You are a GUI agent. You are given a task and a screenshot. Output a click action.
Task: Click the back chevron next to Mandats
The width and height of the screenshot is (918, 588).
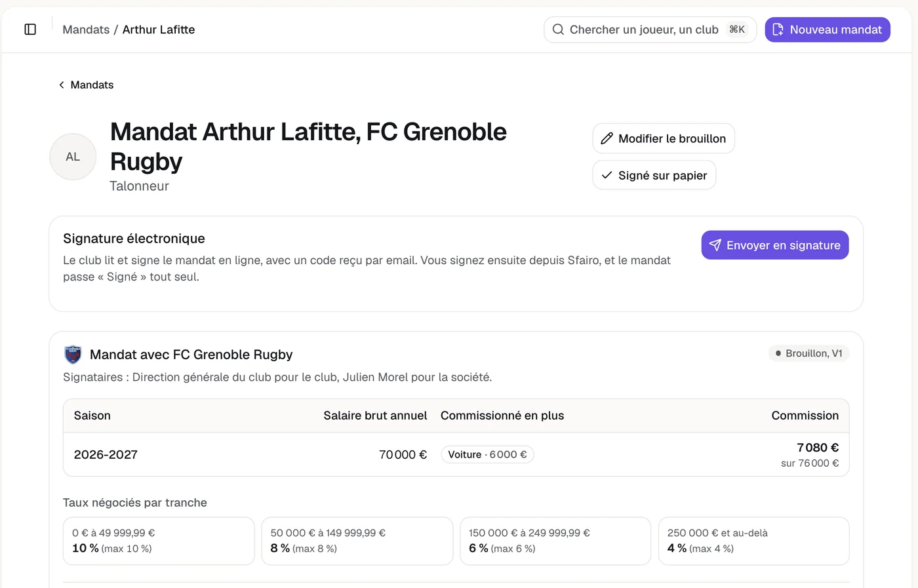[x=62, y=85]
